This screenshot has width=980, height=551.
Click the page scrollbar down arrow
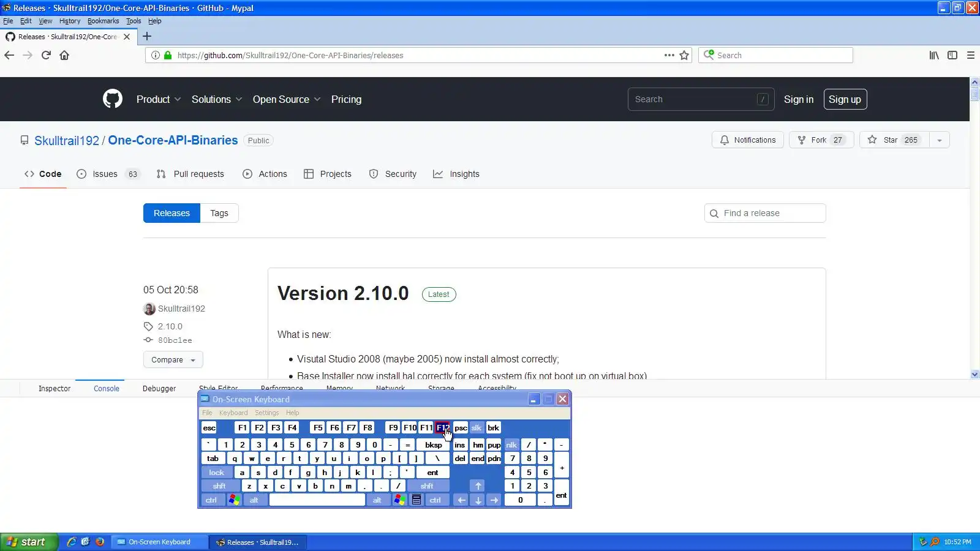974,374
